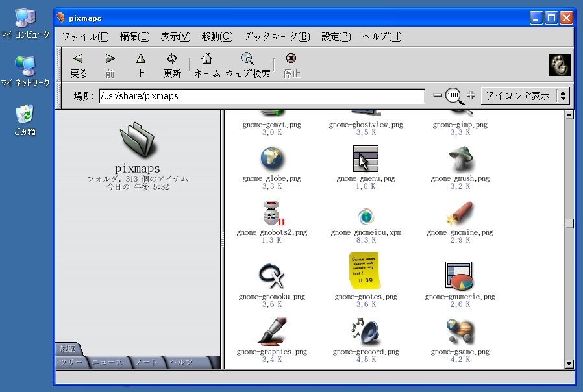Click the scroll down arrow of file list
Image resolution: width=583 pixels, height=392 pixels.
[569, 364]
